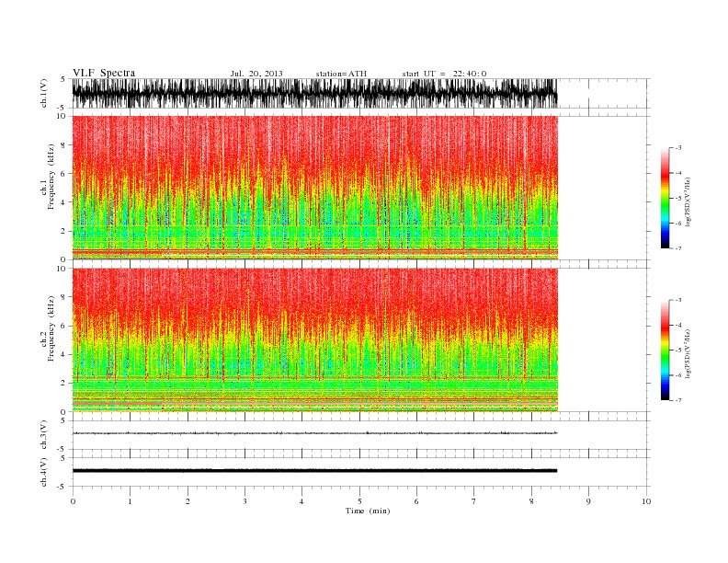Click the ch.1 frequency tick label '8'
This screenshot has height=563, width=728.
[63, 145]
